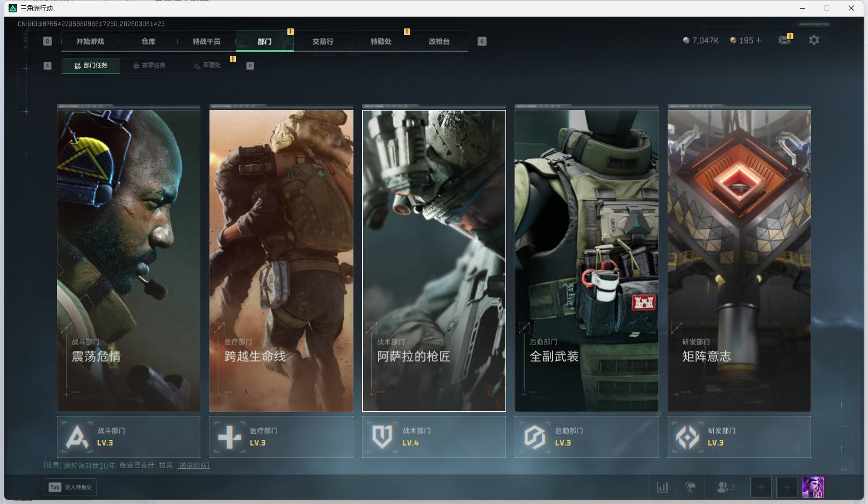Click the first empty squad slot plus
The height and width of the screenshot is (504, 868).
[761, 487]
